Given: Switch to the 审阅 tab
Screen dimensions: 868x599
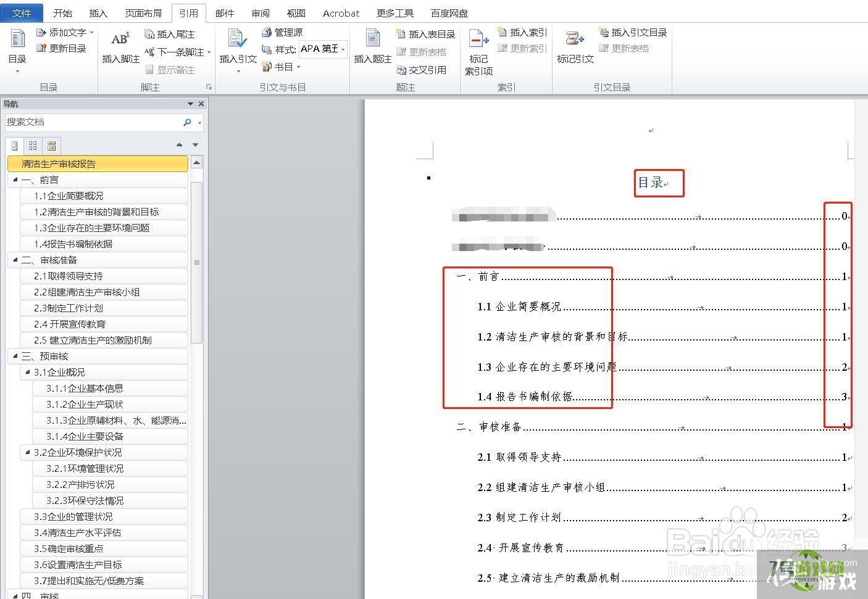Looking at the screenshot, I should (261, 12).
